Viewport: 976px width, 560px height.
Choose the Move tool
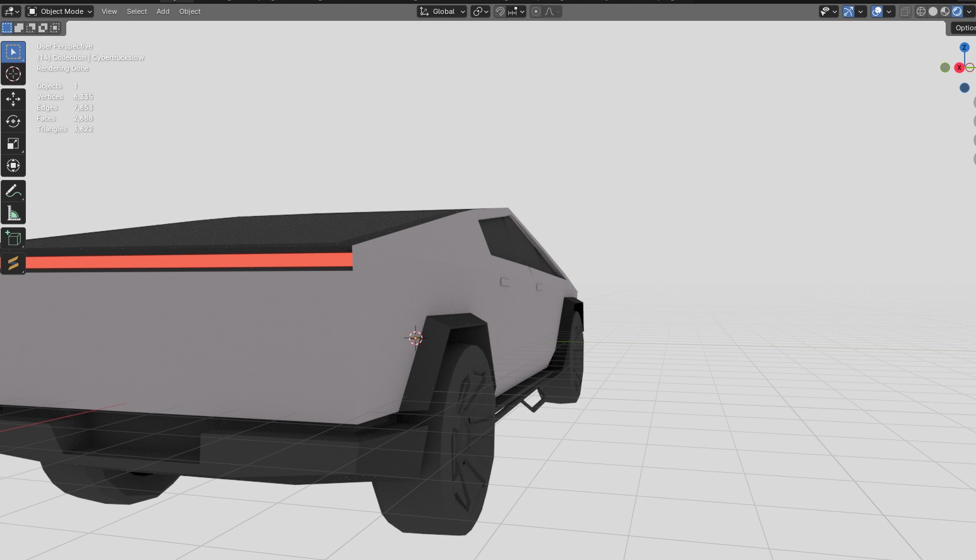pyautogui.click(x=13, y=98)
